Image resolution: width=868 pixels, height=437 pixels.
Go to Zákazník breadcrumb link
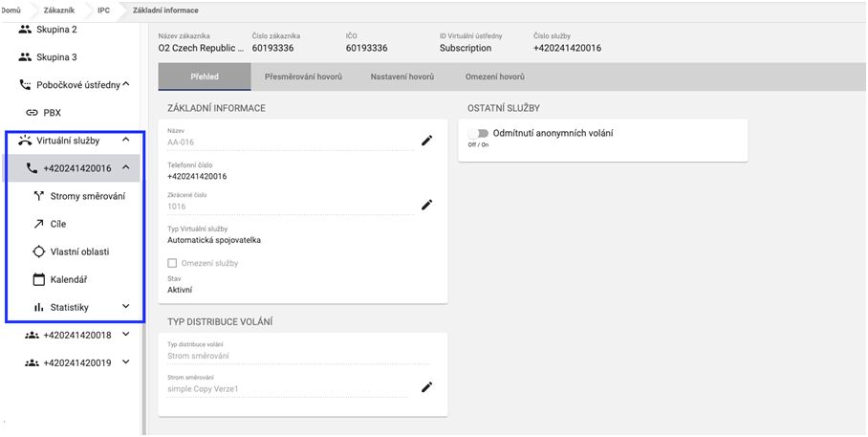pos(59,9)
